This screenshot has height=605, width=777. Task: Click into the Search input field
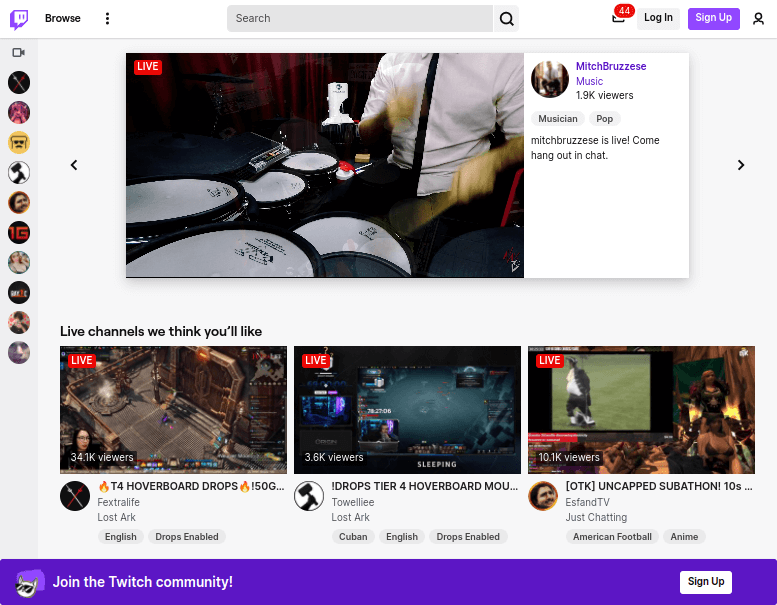360,18
